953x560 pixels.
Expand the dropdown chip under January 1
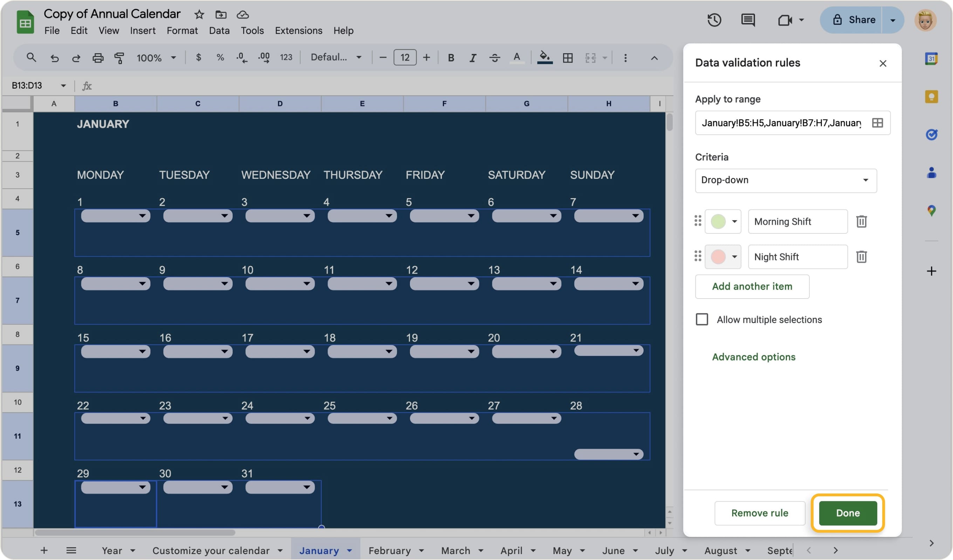pyautogui.click(x=142, y=216)
